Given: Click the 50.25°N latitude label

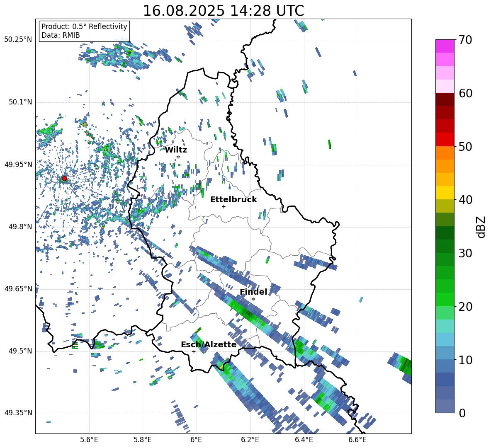Looking at the screenshot, I should pyautogui.click(x=18, y=40).
